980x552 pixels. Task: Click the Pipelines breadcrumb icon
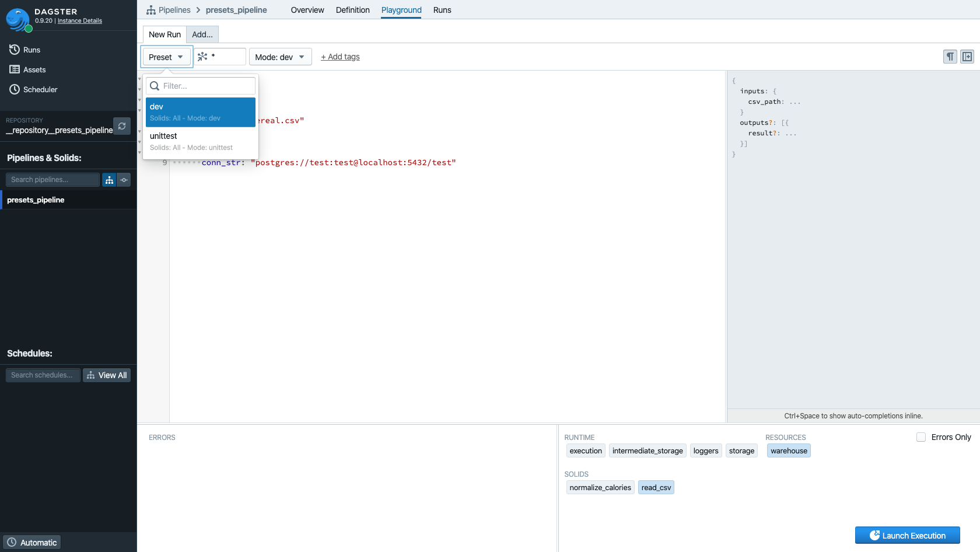click(151, 10)
